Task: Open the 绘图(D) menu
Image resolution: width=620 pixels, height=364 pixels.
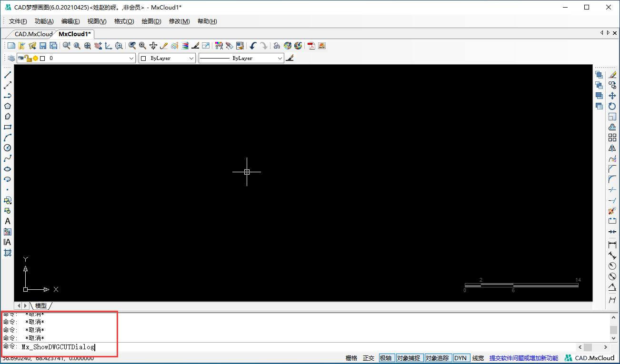Action: pyautogui.click(x=151, y=21)
